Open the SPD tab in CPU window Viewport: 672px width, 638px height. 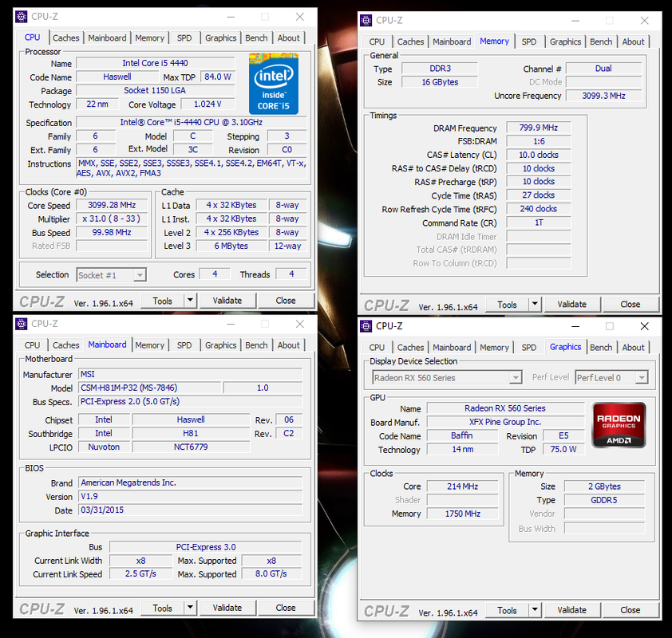184,37
